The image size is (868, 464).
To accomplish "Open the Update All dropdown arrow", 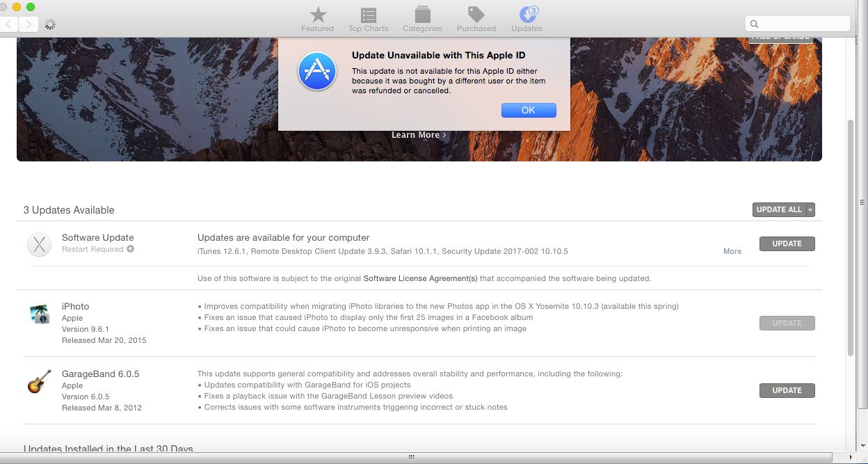I will (810, 209).
